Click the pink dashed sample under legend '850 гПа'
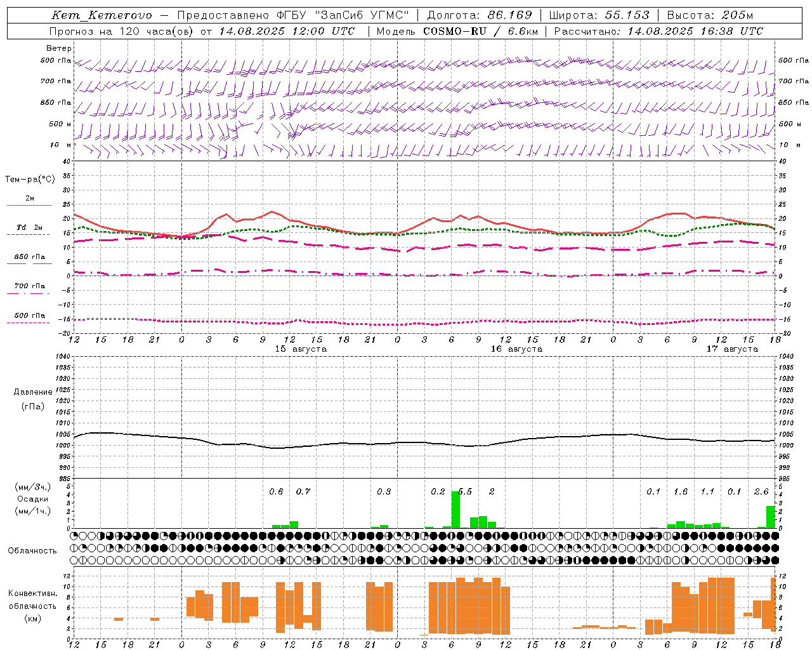The image size is (812, 650). tap(29, 263)
